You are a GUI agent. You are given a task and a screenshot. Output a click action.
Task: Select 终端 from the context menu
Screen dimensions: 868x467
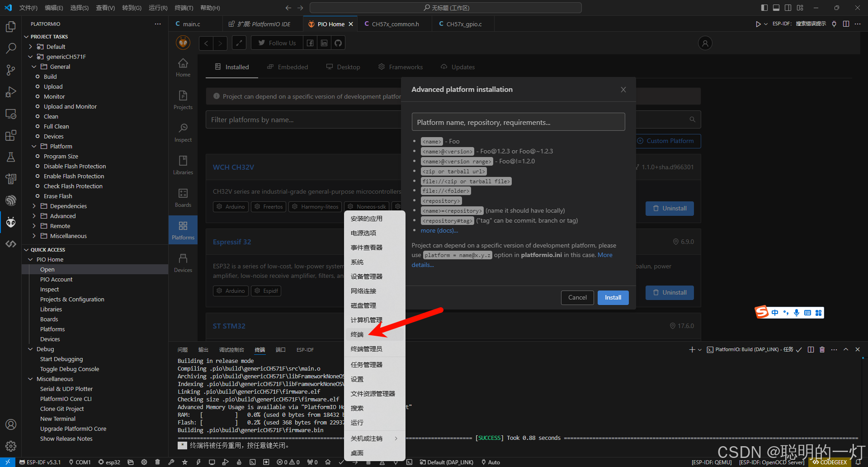[357, 334]
